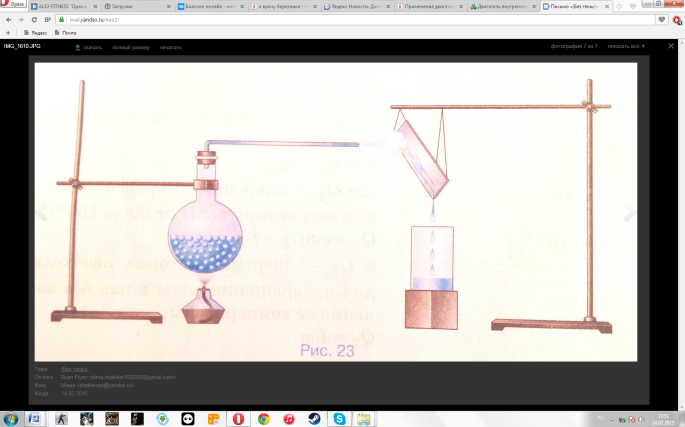Screen dimensions: 685x427
Task: Launch Counter-Strike from the taskbar
Action: [62, 419]
